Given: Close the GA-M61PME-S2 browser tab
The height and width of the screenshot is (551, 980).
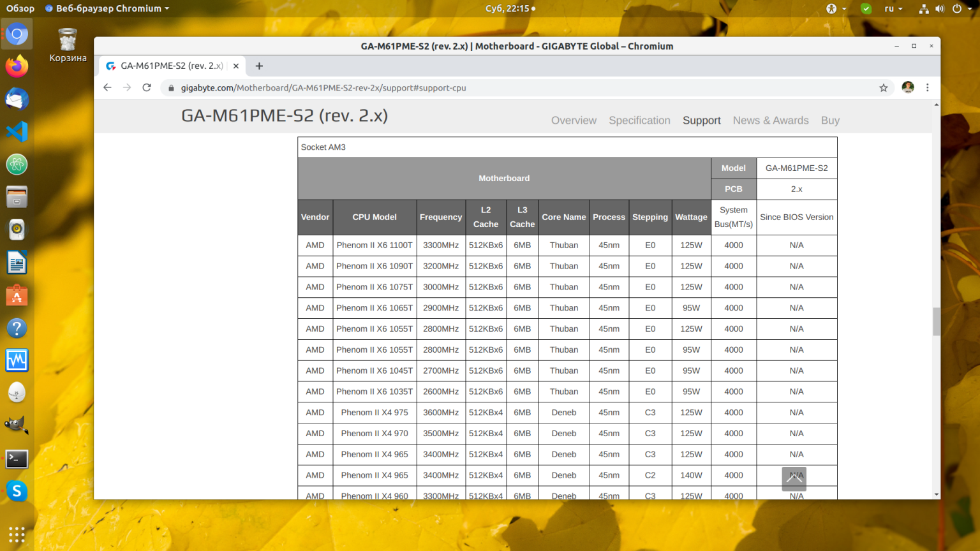Looking at the screenshot, I should 235,66.
